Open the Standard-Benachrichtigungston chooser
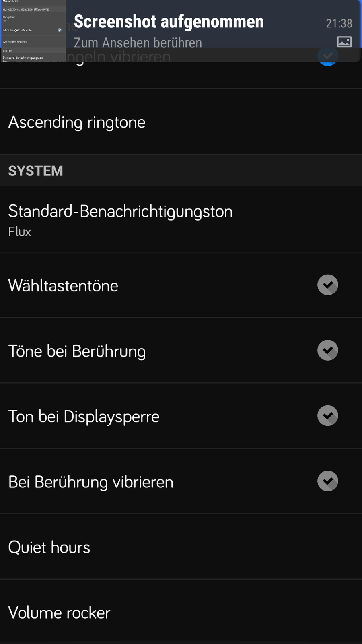Screen dimensions: 362x644 point(120,211)
